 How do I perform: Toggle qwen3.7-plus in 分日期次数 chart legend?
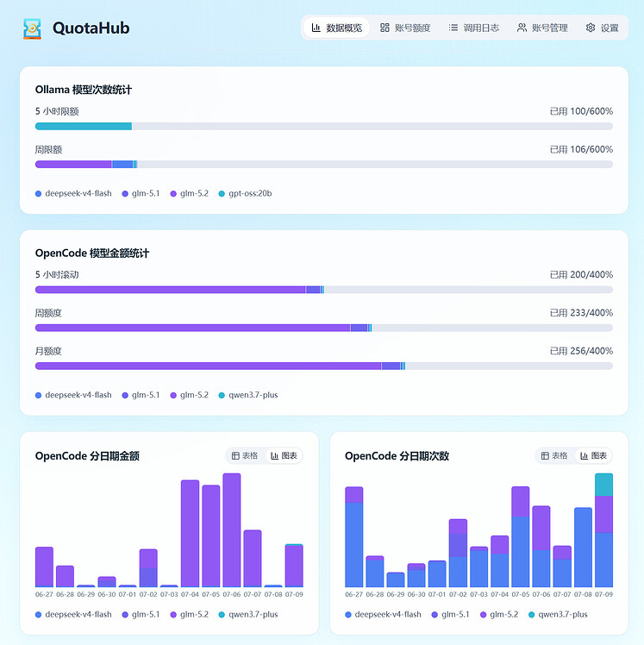tap(558, 615)
